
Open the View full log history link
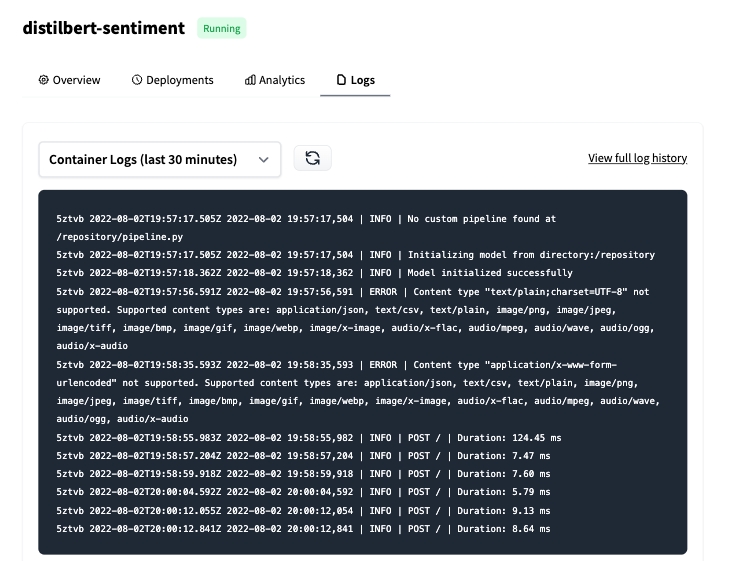coord(637,158)
